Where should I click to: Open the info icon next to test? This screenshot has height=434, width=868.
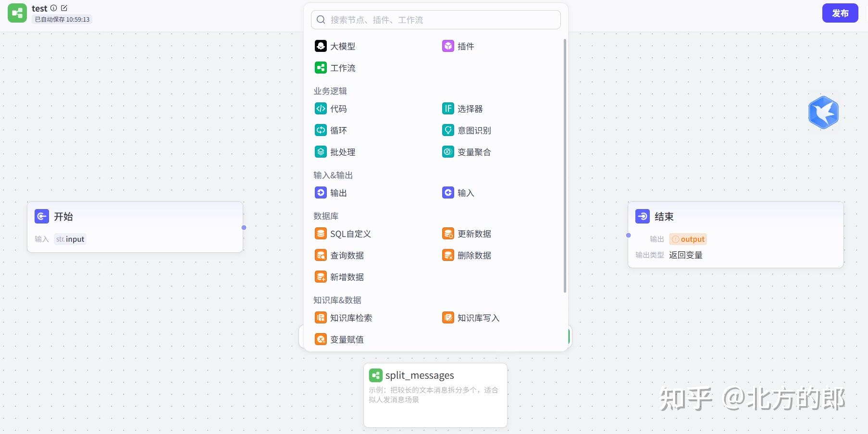click(54, 8)
